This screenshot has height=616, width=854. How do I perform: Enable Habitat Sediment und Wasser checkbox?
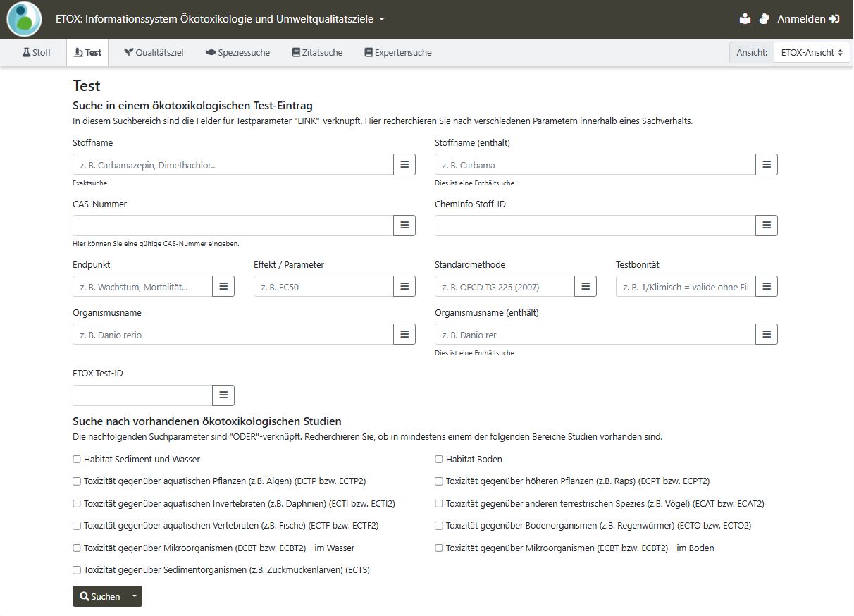[x=77, y=460]
